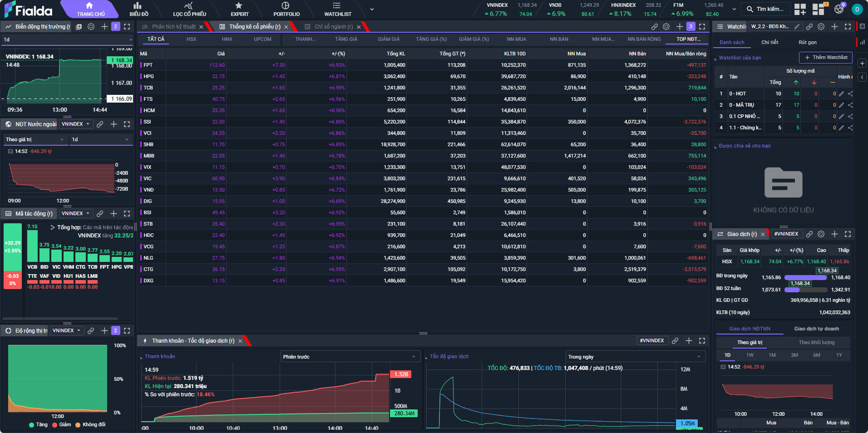Open the notifications globe icon with badge
868x433 pixels.
click(838, 9)
